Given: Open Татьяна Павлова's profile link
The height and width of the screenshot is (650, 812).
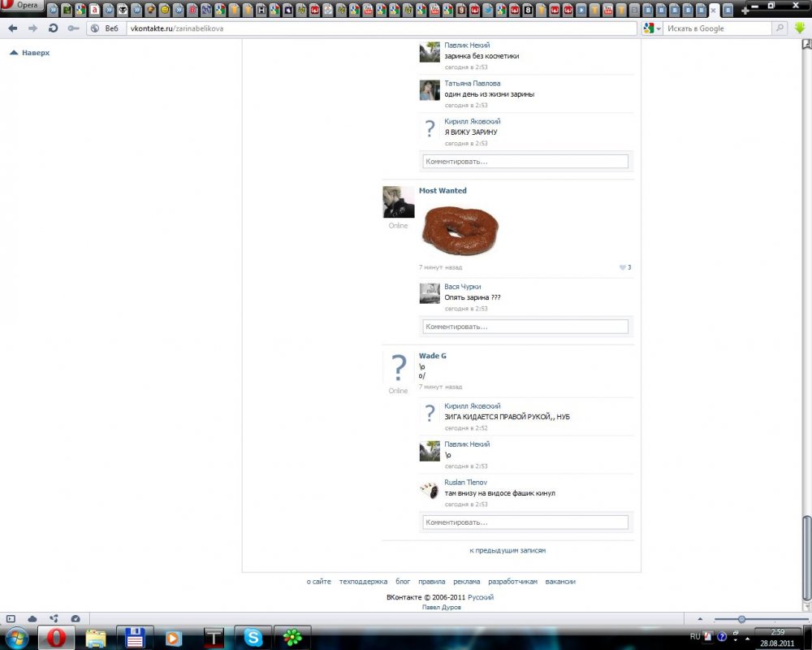Looking at the screenshot, I should point(473,83).
